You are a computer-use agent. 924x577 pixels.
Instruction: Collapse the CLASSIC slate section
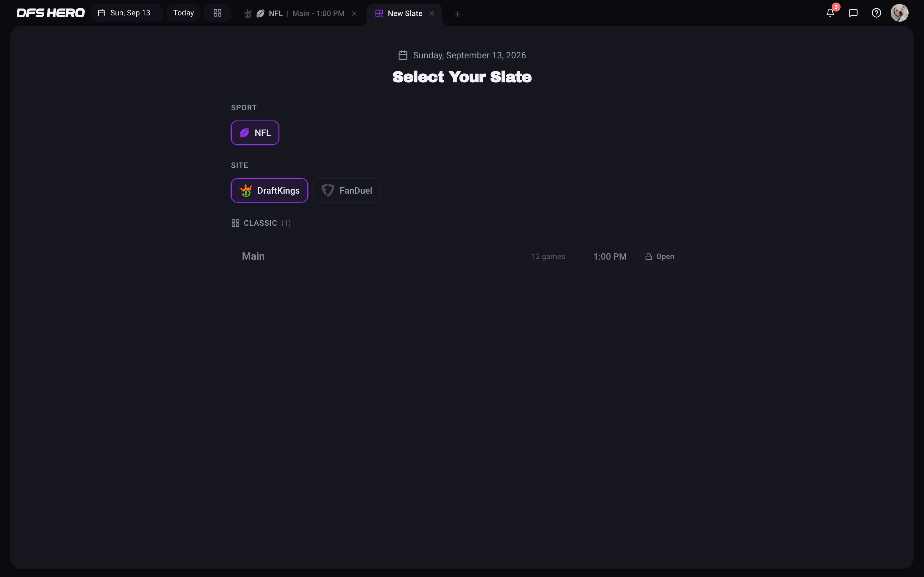click(261, 223)
